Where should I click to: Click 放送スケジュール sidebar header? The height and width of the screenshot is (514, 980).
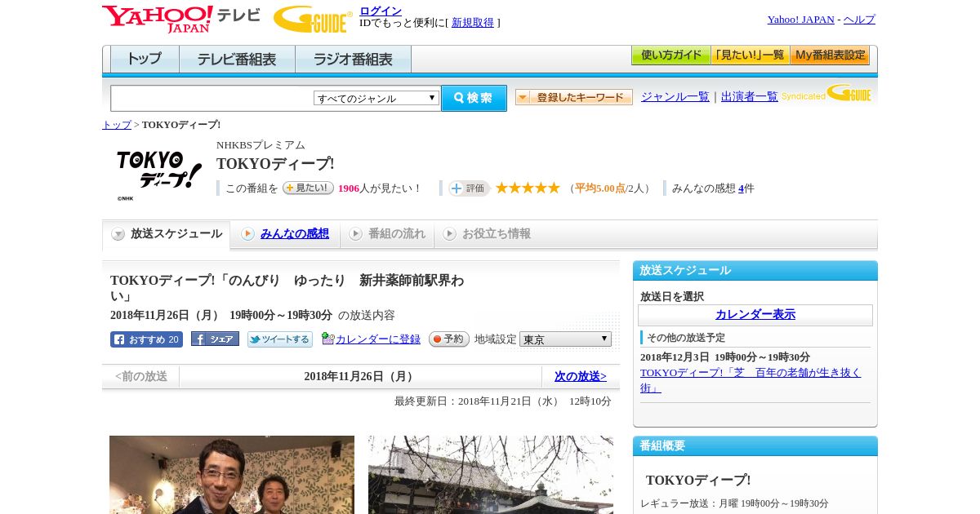coord(755,270)
